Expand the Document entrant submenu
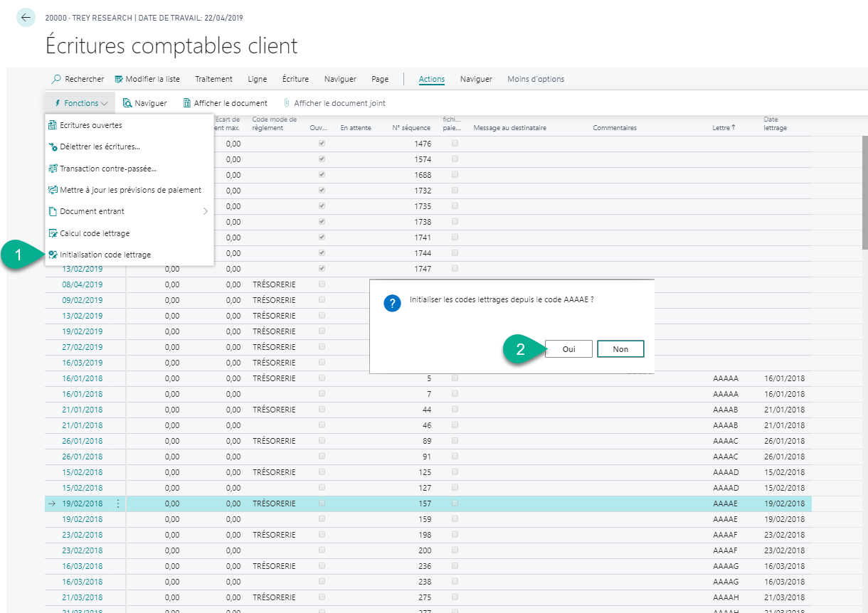Viewport: 868px width, 613px height. 206,211
